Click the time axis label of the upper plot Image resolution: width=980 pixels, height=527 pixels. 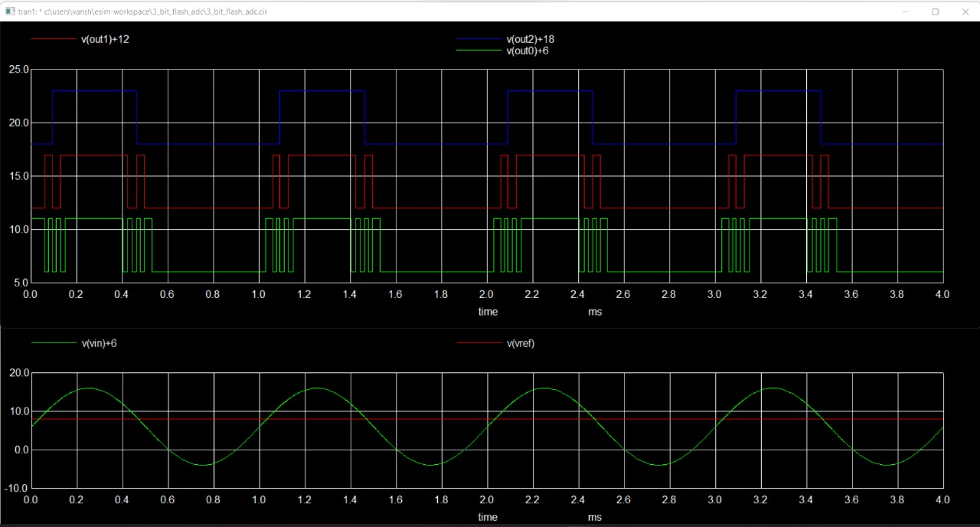[488, 312]
